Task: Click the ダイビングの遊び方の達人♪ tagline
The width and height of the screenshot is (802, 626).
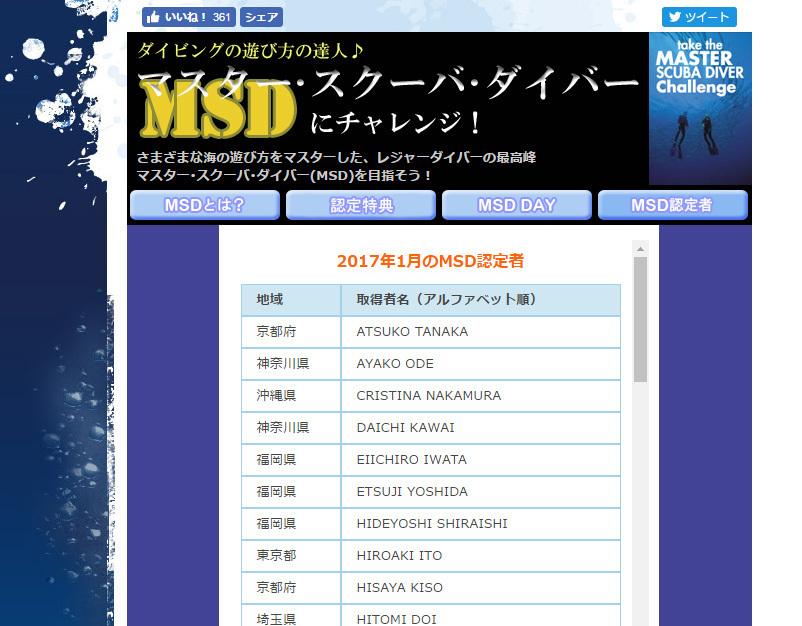Action: click(251, 50)
